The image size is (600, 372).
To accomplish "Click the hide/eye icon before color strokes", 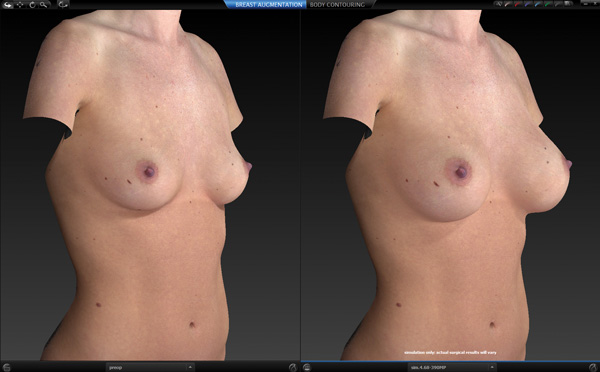I will coord(499,4).
